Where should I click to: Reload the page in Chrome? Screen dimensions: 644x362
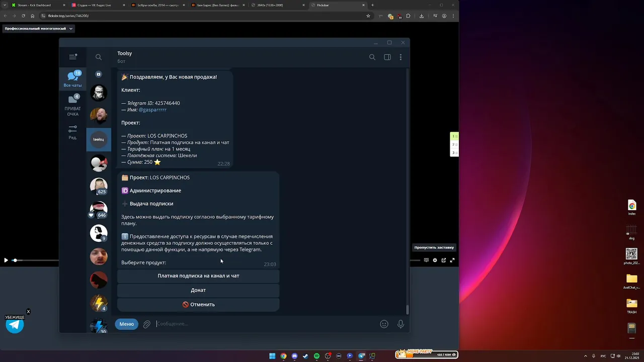coord(23,16)
